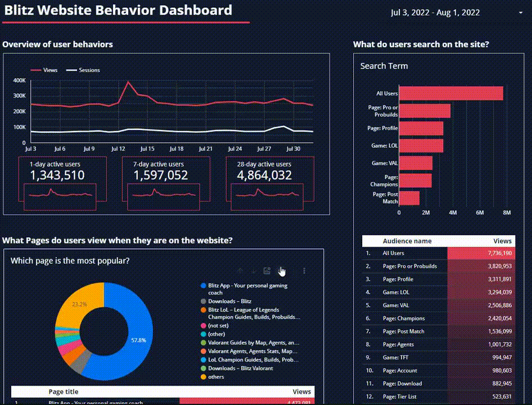The height and width of the screenshot is (405, 532).
Task: Click the pink (not set) legend dot
Action: [204, 325]
